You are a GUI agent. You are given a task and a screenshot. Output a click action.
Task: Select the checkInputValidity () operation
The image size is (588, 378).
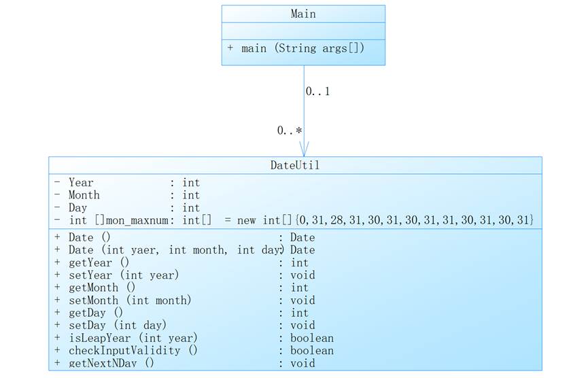point(194,350)
